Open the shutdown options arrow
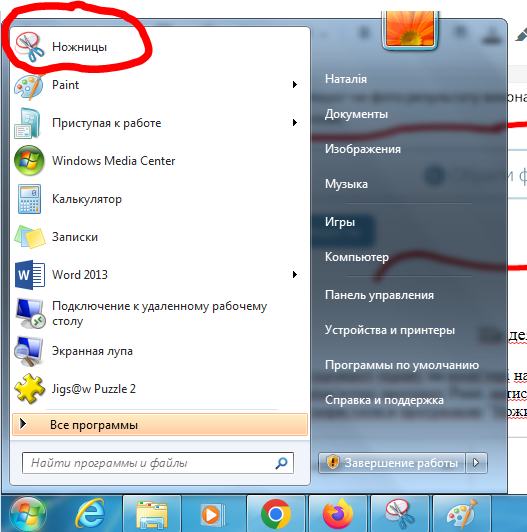The image size is (527, 532). pos(476,463)
